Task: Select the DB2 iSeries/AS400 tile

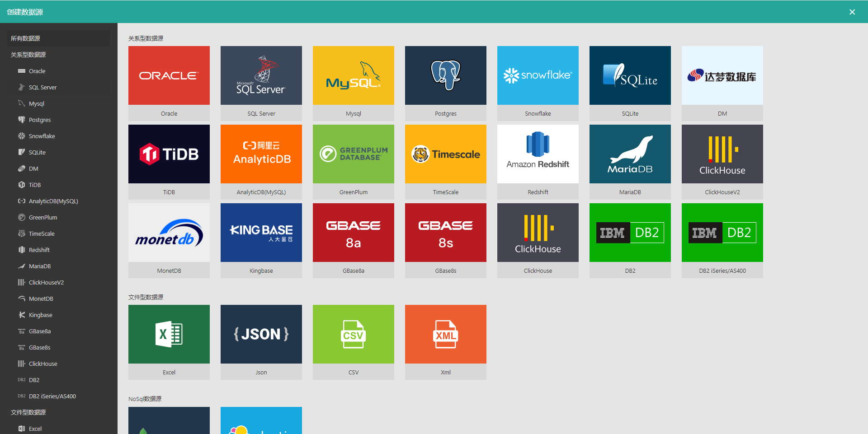Action: (722, 240)
